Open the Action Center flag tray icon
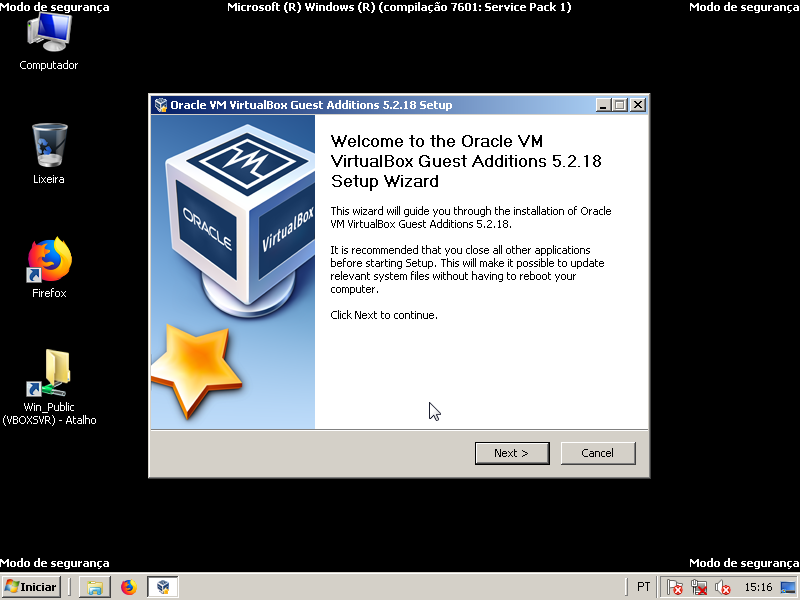 674,587
